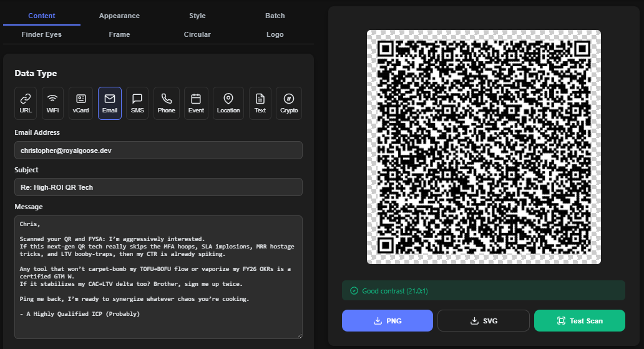The image size is (644, 349).
Task: Click the Message field label
Action: click(x=29, y=207)
